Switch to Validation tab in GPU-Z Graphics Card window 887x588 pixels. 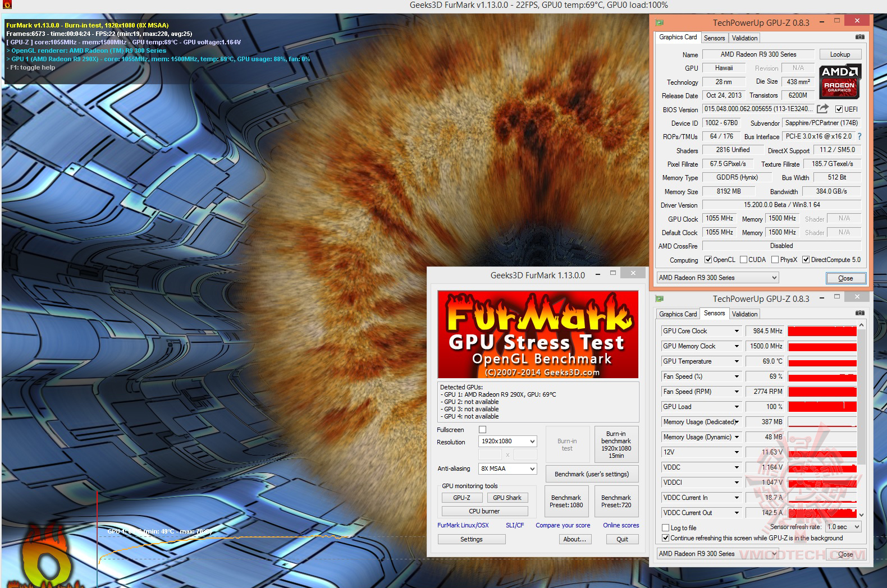(x=744, y=38)
